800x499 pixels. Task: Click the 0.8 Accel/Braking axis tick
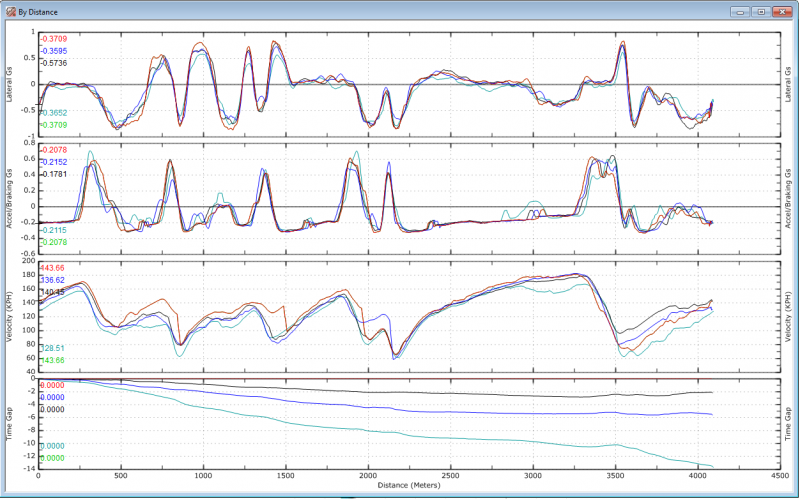click(x=30, y=143)
